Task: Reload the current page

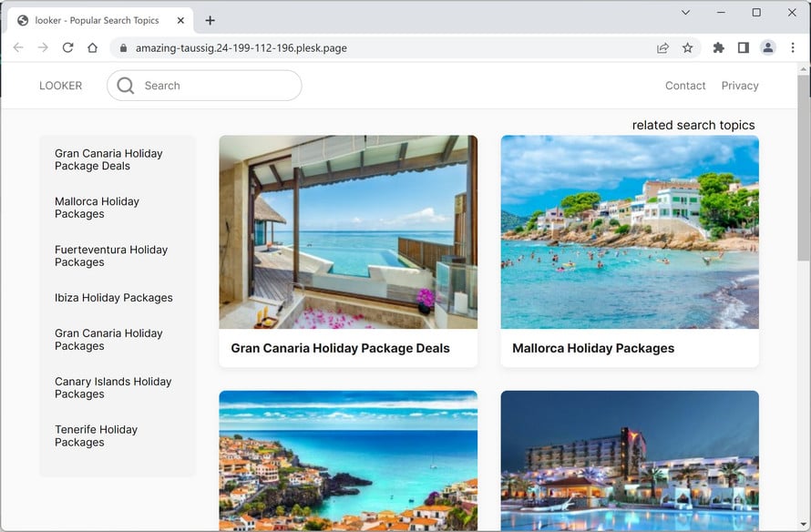Action: [x=67, y=47]
